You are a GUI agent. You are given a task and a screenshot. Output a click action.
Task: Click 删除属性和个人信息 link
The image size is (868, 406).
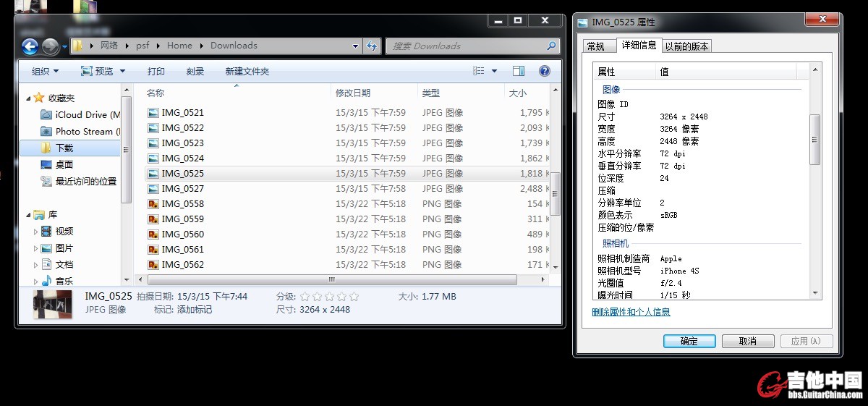tap(631, 312)
